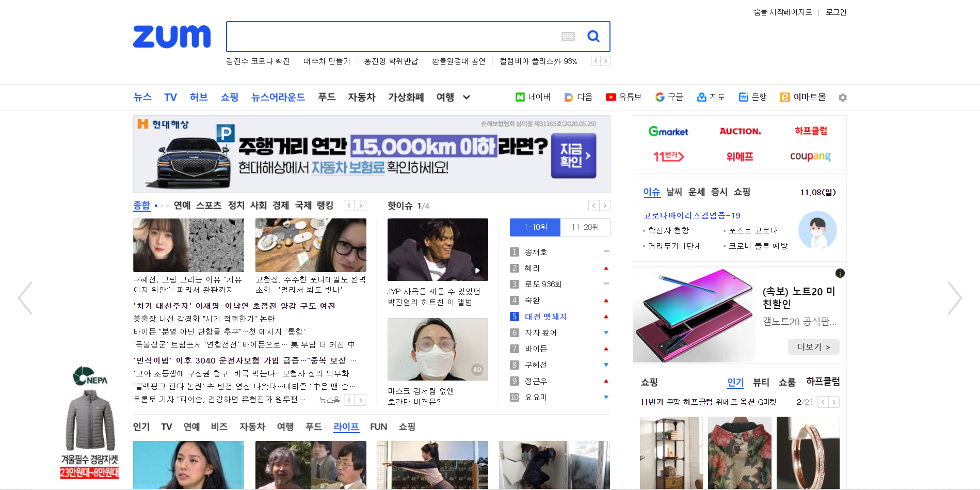The width and height of the screenshot is (980, 490).
Task: Open ranked keyword 로또 936회
Action: coord(543,284)
